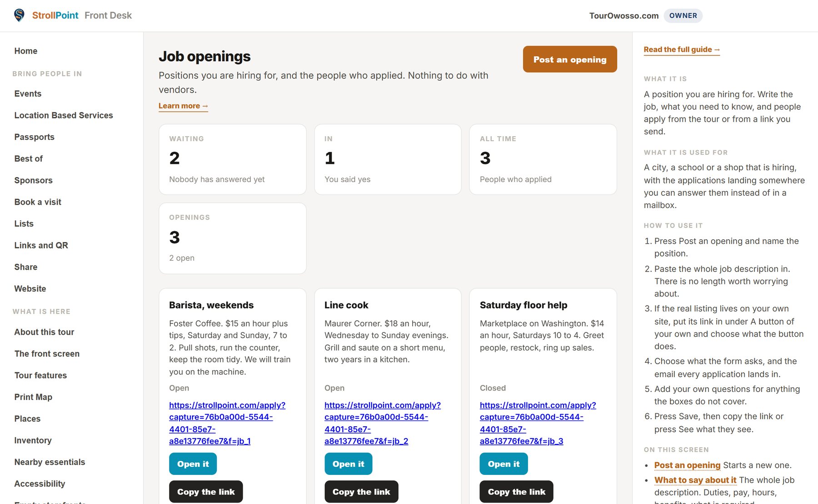
Task: Click Open it for Line cook
Action: pyautogui.click(x=348, y=464)
